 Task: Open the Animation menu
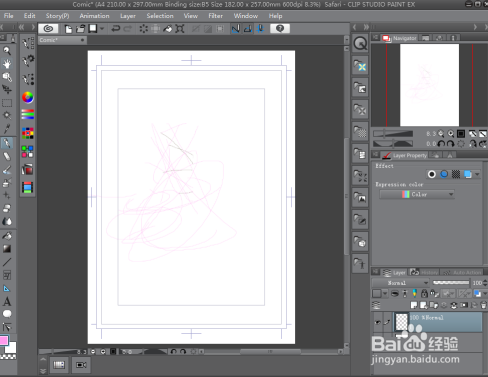click(x=94, y=16)
